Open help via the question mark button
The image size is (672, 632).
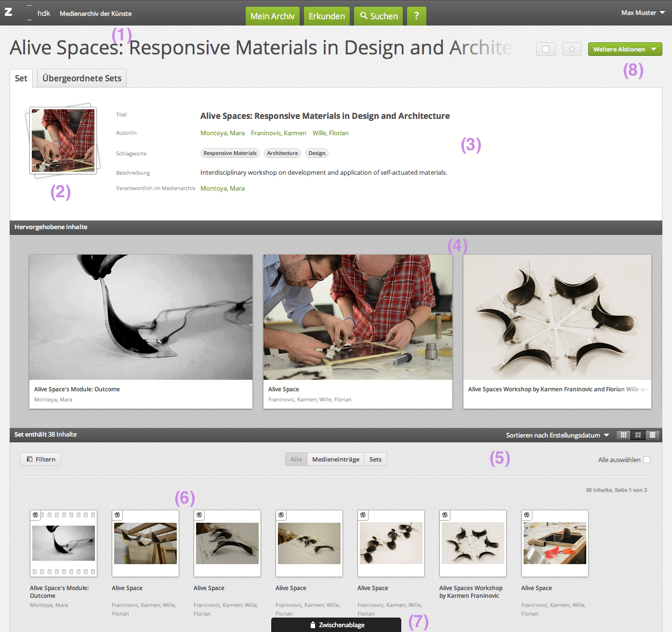(416, 16)
